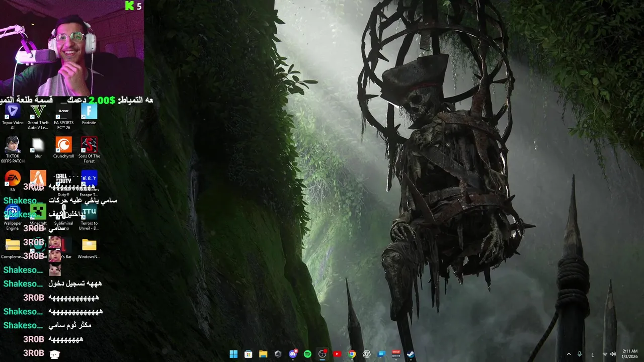Screen dimensions: 644x362
Task: Open Wi-Fi network settings from tray
Action: point(605,354)
